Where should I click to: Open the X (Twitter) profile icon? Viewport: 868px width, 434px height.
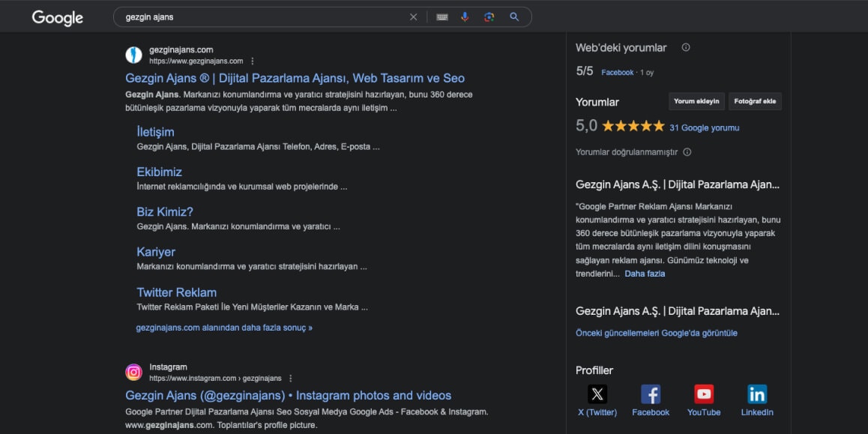[597, 394]
